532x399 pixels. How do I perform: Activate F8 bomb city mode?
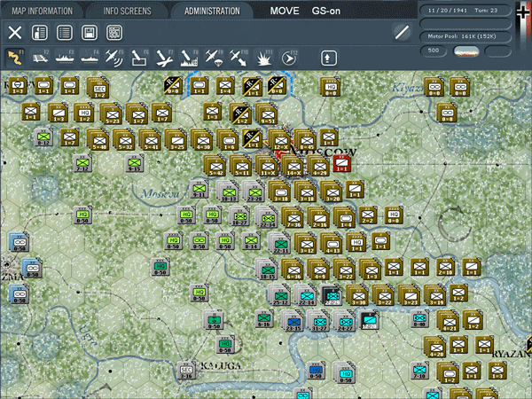189,58
